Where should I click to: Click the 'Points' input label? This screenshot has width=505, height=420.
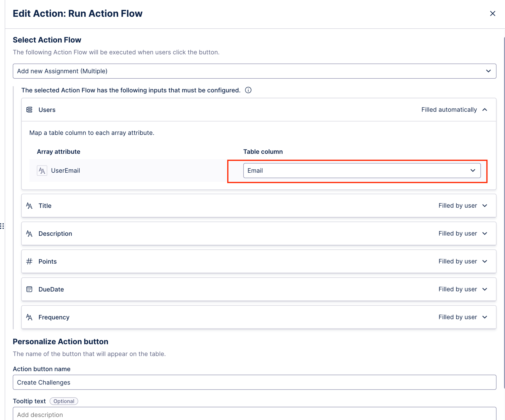[48, 261]
